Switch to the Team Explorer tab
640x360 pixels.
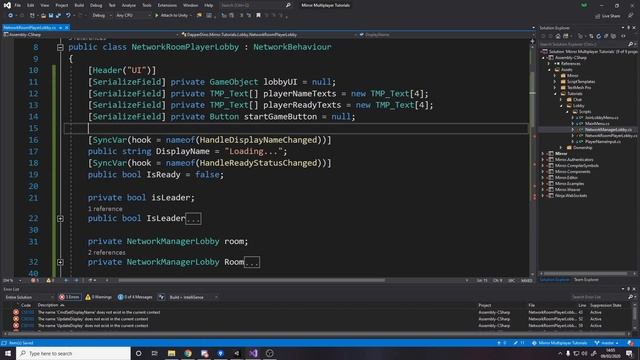(x=586, y=280)
